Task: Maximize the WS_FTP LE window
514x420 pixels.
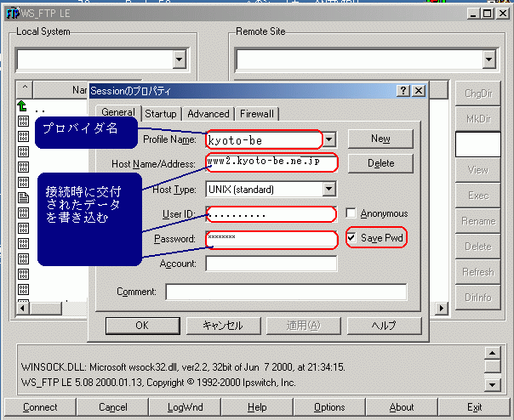Action: tap(487, 14)
